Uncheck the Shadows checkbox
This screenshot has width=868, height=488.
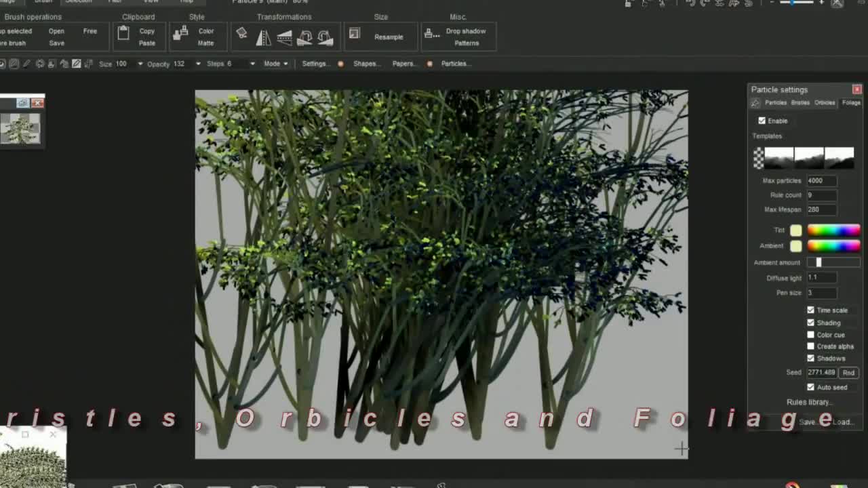(810, 358)
